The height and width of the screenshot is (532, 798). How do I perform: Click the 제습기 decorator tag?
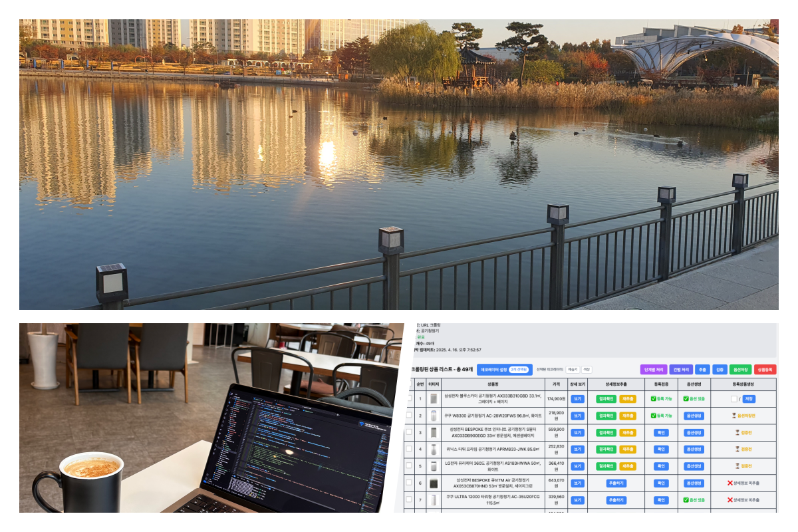coord(572,369)
